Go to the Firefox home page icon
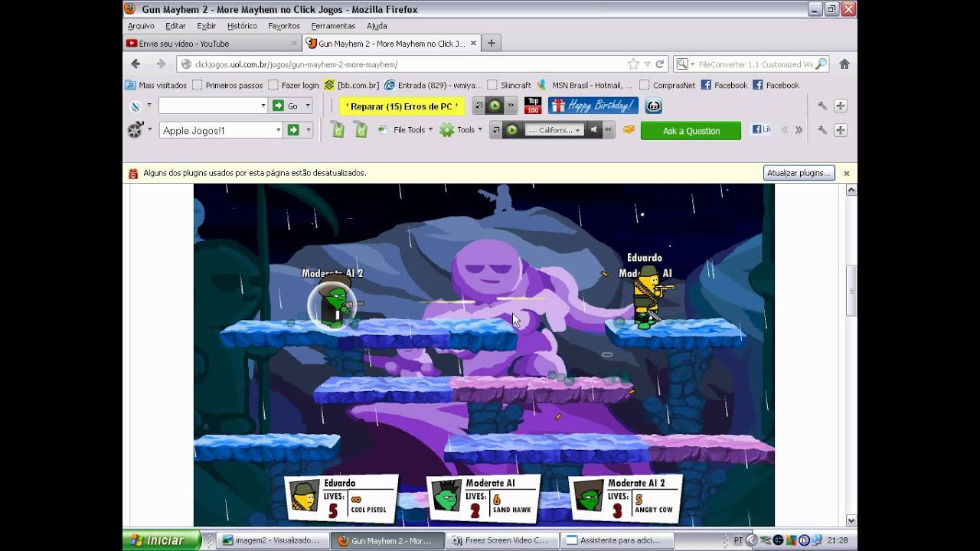The height and width of the screenshot is (551, 980). click(x=844, y=64)
